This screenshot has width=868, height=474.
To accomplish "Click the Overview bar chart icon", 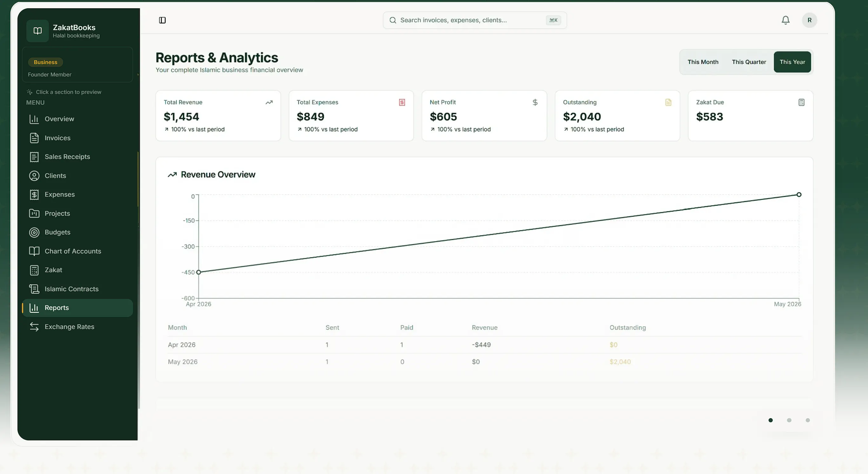I will pyautogui.click(x=34, y=119).
